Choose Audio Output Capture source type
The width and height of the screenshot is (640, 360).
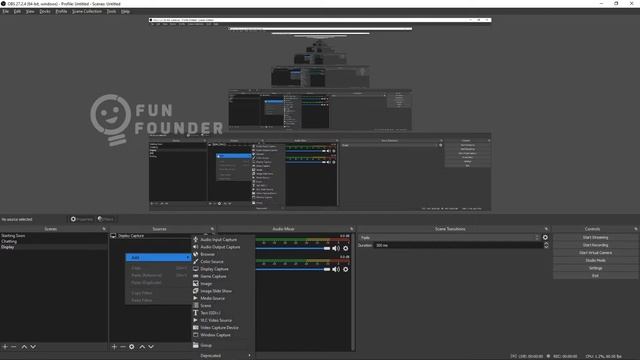pyautogui.click(x=220, y=247)
